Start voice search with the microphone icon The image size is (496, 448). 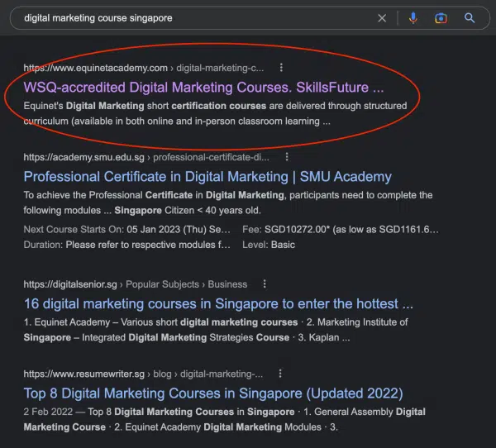[x=413, y=18]
